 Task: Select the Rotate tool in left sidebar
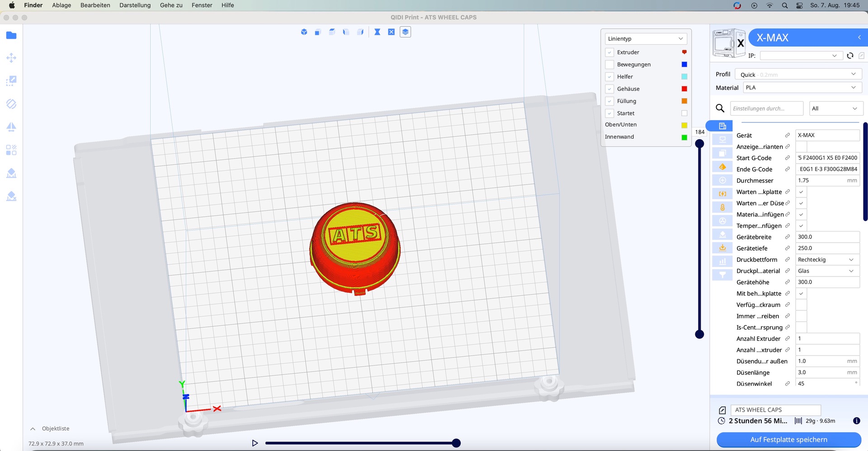click(11, 104)
